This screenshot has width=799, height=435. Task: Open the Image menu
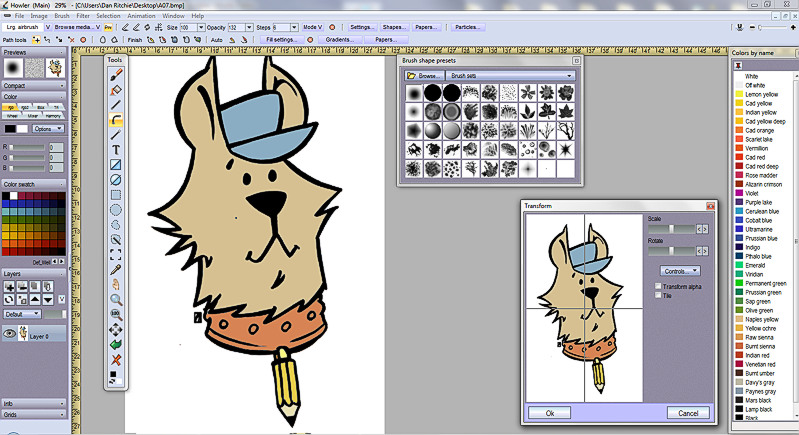click(39, 16)
